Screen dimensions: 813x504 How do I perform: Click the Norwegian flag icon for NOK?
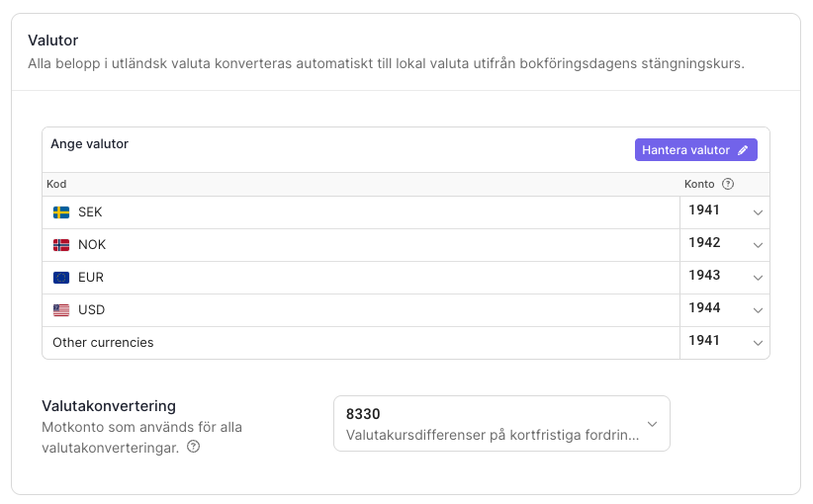pyautogui.click(x=61, y=245)
